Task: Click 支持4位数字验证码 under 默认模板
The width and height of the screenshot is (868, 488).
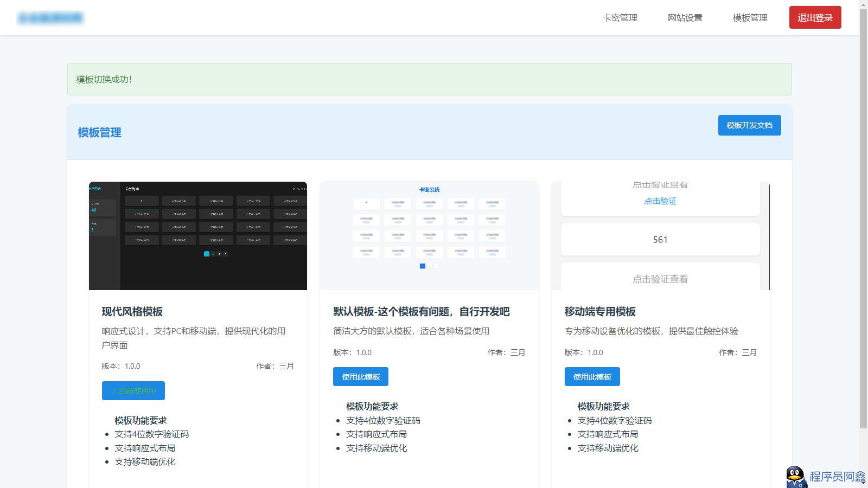Action: (x=383, y=420)
